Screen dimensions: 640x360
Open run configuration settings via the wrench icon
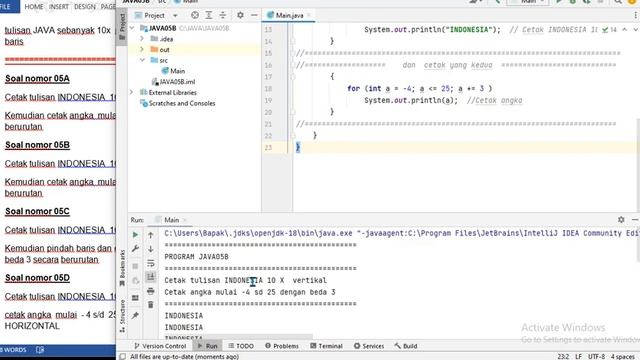coord(136,249)
